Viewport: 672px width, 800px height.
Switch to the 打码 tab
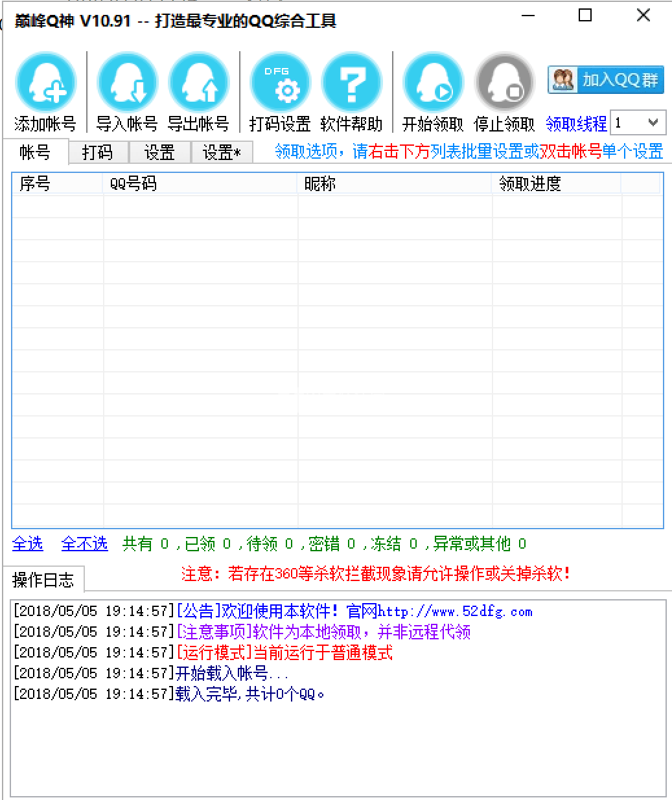point(98,153)
